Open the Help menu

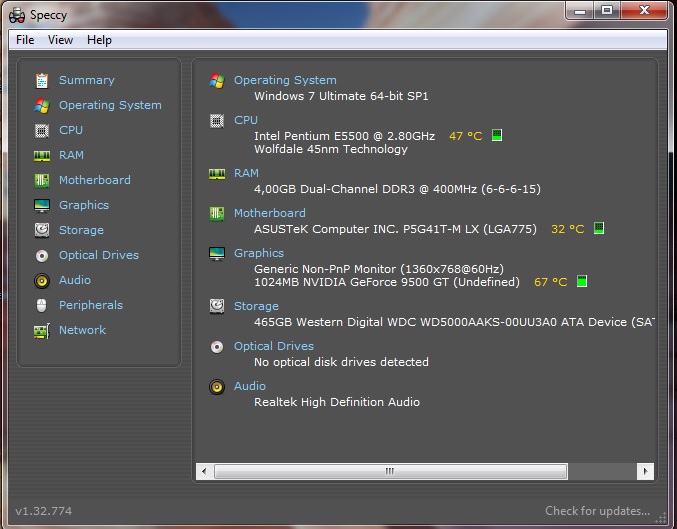tap(99, 40)
